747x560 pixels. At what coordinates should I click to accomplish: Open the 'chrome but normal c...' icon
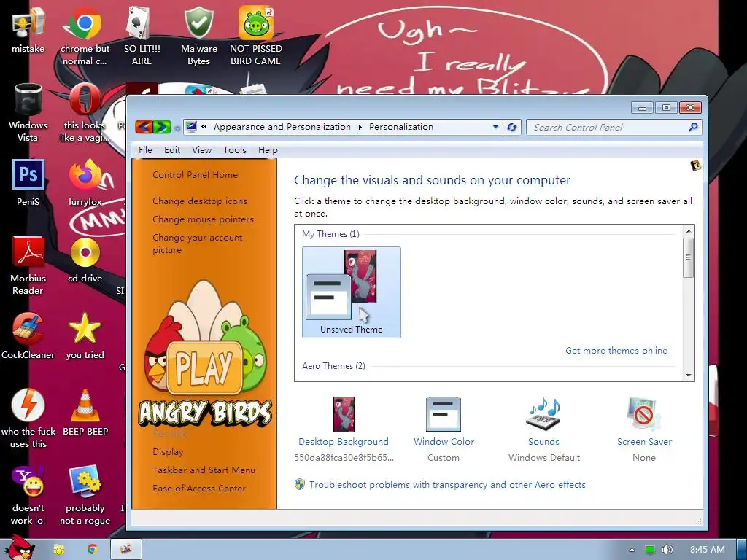point(85,36)
